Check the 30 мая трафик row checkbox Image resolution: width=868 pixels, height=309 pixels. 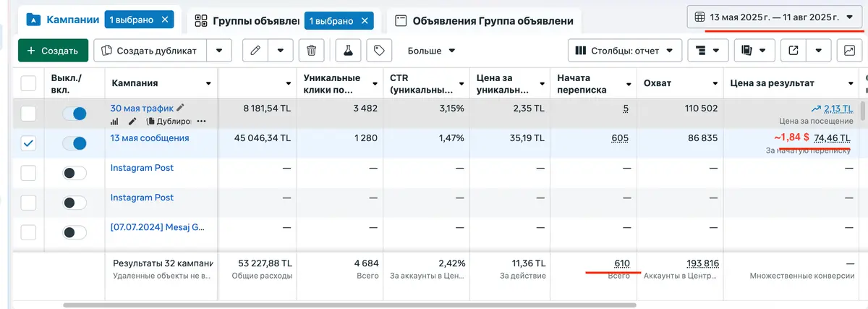28,114
